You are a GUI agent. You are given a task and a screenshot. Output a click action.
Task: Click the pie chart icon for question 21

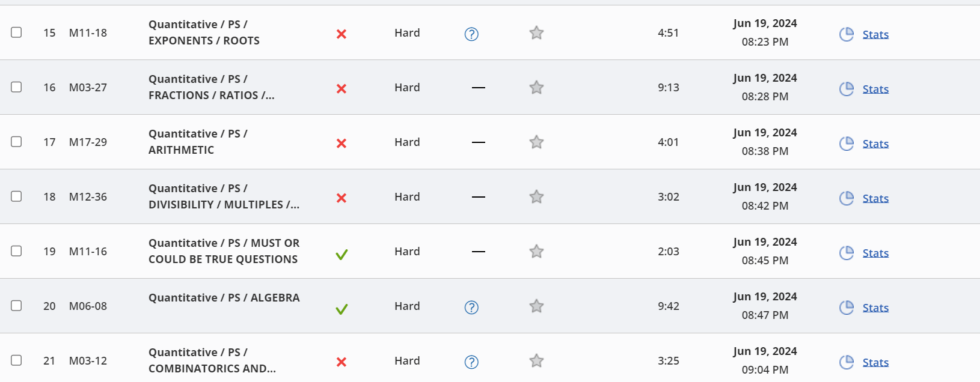[847, 362]
